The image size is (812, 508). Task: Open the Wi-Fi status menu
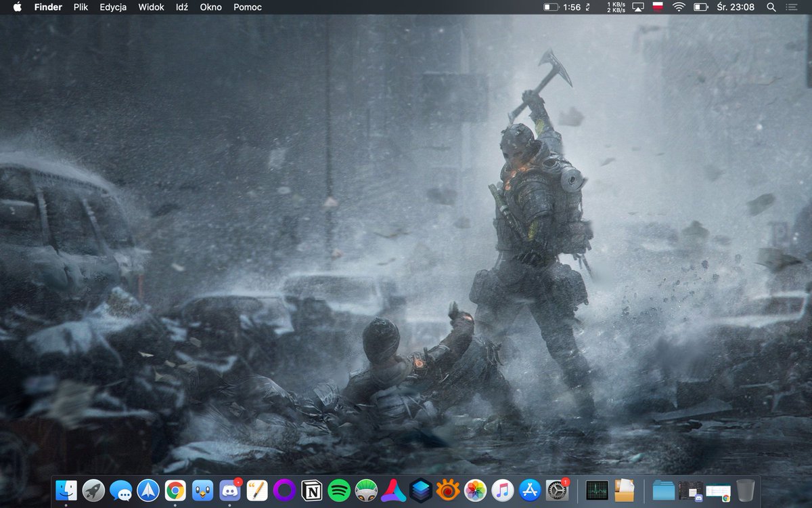[x=679, y=7]
